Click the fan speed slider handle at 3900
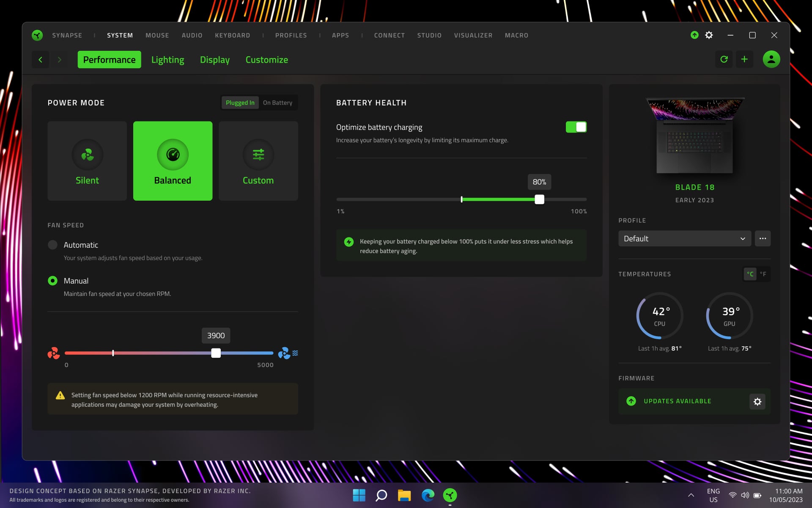Image resolution: width=812 pixels, height=508 pixels. pyautogui.click(x=216, y=353)
